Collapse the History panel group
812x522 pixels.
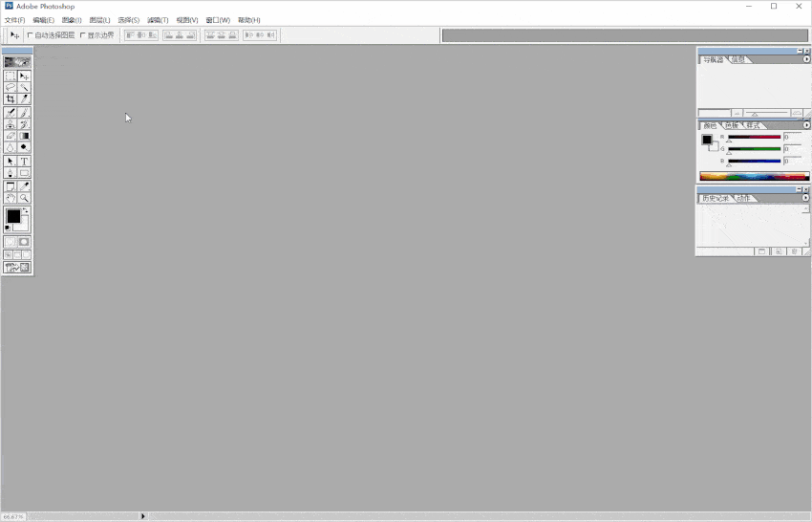coord(799,189)
